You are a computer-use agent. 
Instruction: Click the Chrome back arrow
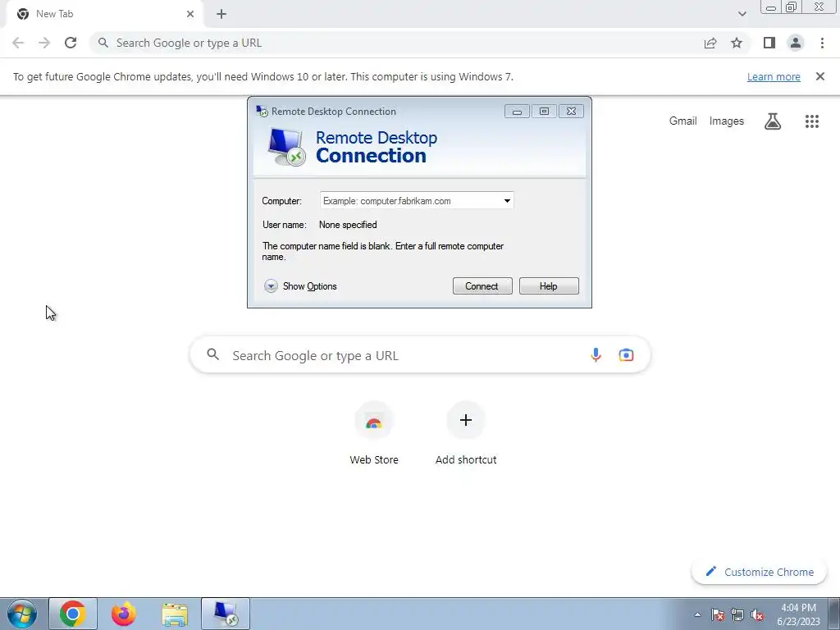coord(18,43)
